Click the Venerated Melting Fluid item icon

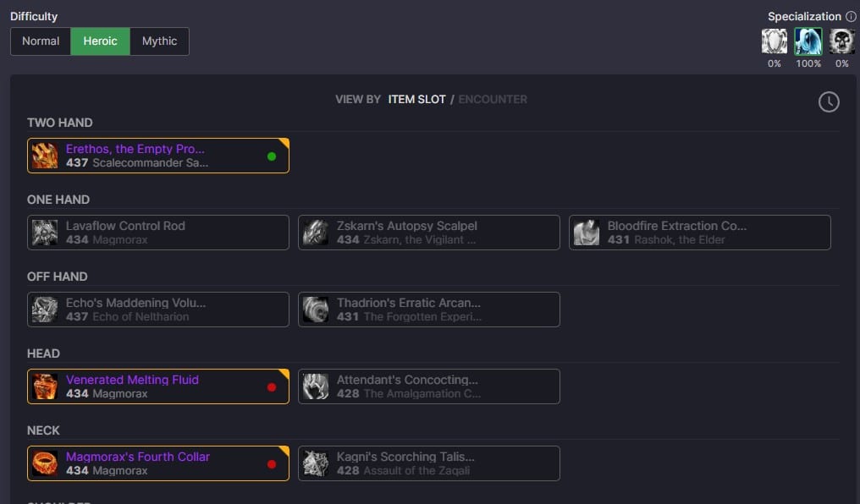click(45, 386)
